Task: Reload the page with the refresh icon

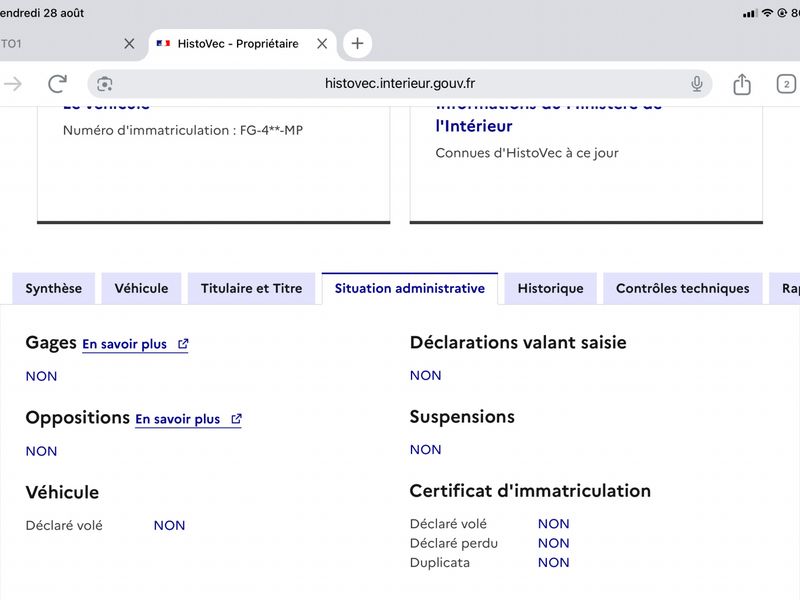Action: (57, 84)
